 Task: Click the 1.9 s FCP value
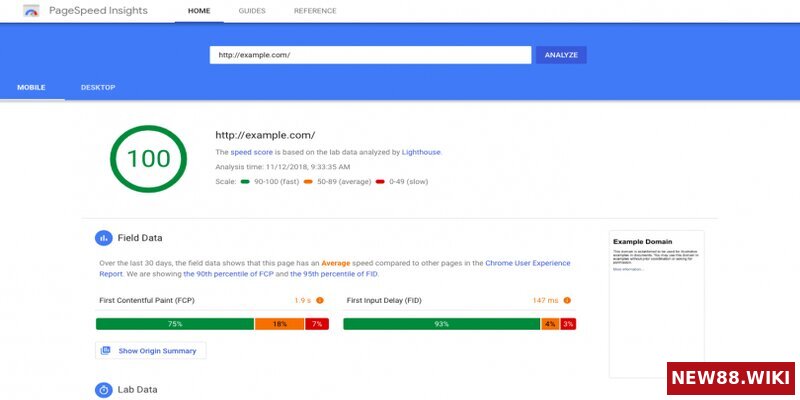[x=303, y=301]
